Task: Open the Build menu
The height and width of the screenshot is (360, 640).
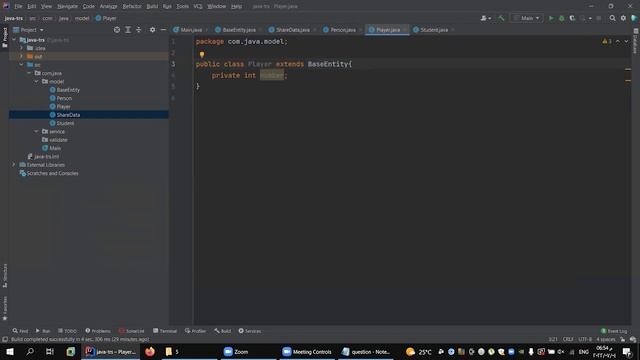Action: tap(152, 7)
